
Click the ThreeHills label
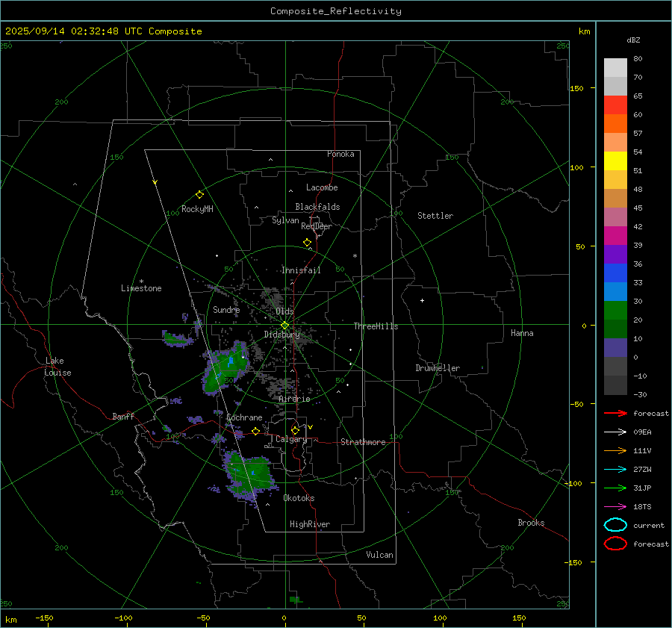[x=376, y=326]
